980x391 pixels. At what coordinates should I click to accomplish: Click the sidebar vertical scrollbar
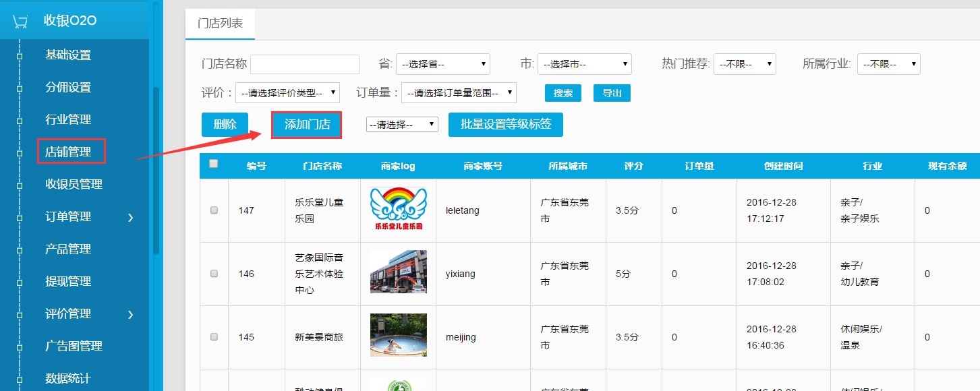pyautogui.click(x=156, y=170)
